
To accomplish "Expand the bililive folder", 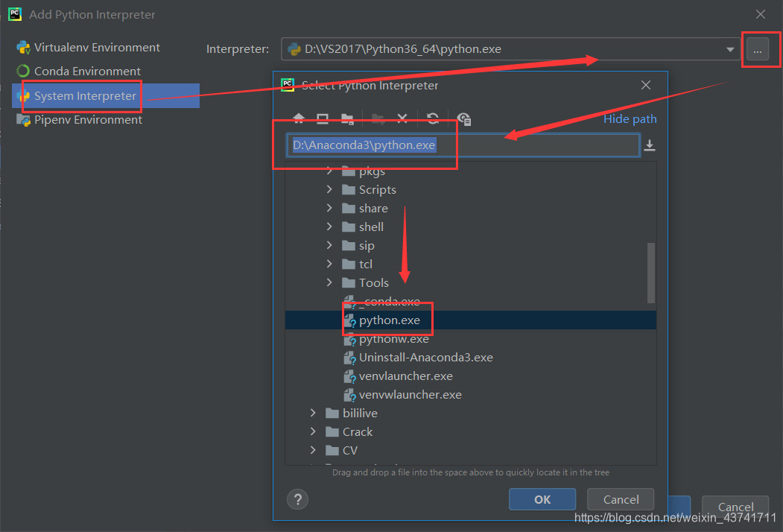I will [x=313, y=413].
